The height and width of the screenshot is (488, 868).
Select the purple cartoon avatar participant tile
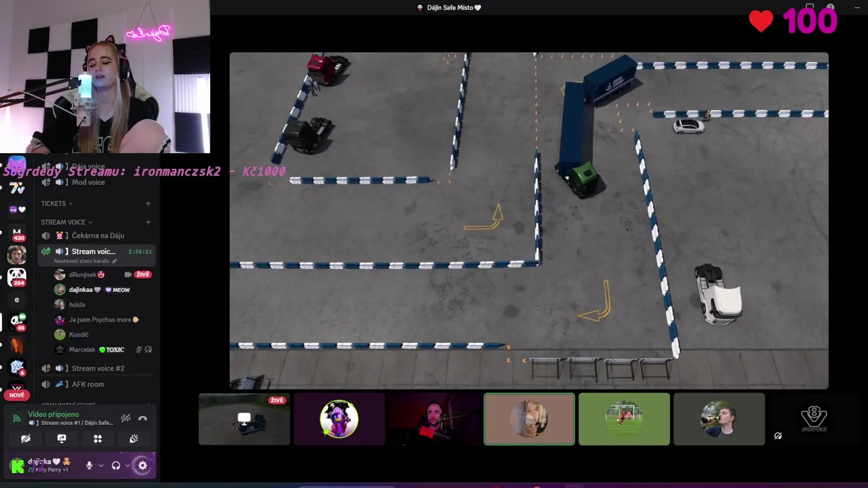(339, 419)
